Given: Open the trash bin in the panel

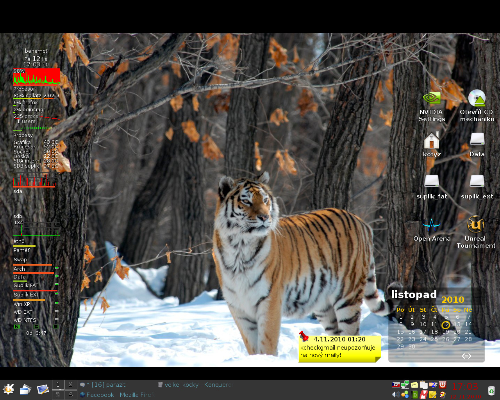Looking at the screenshot, I should (491, 391).
